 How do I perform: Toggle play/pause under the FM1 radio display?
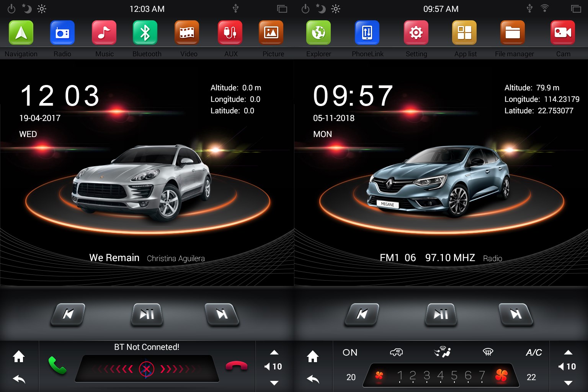pyautogui.click(x=441, y=315)
